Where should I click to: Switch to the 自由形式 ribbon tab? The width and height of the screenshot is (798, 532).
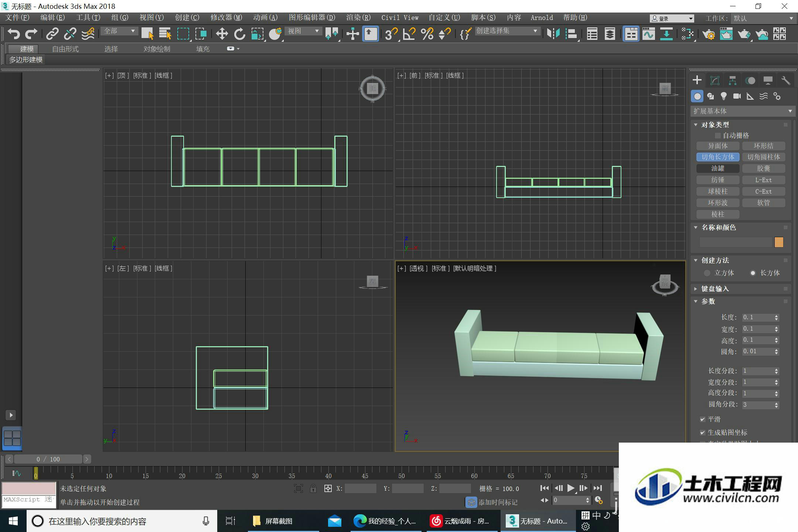[65, 49]
